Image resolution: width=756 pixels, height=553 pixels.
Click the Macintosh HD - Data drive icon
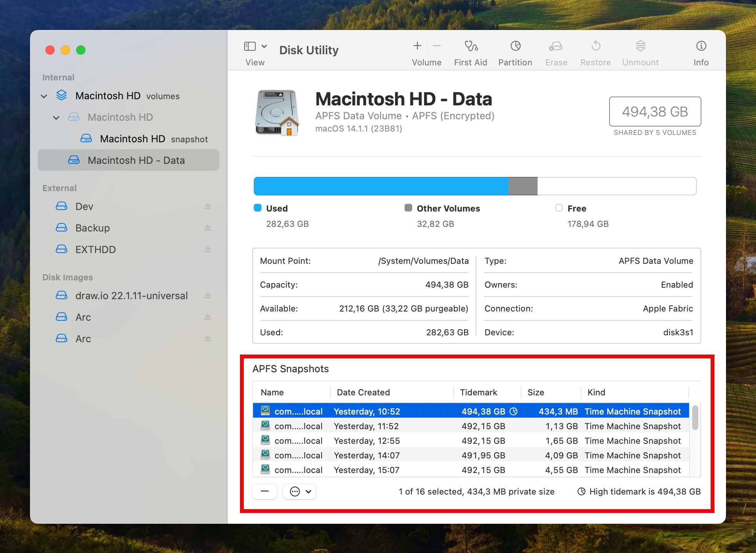point(276,113)
